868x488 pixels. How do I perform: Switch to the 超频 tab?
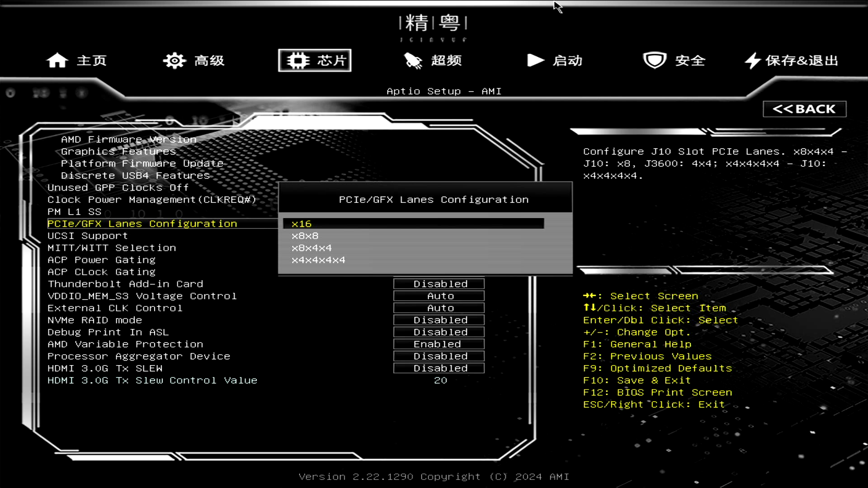point(446,61)
